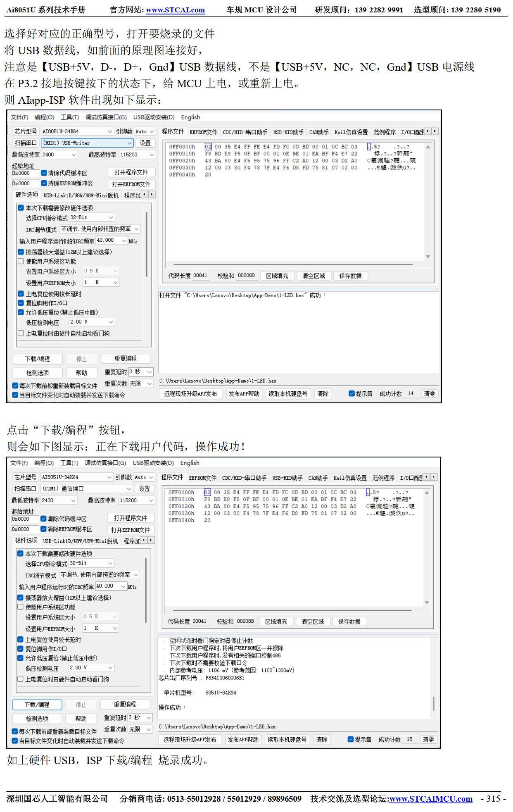Click 保存数据 button in first screenshot

[x=350, y=276]
